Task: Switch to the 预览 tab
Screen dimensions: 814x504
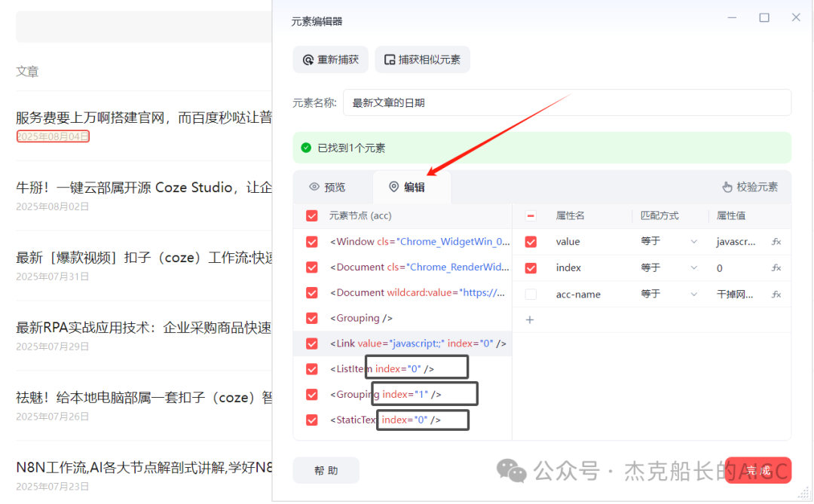Action: 328,188
